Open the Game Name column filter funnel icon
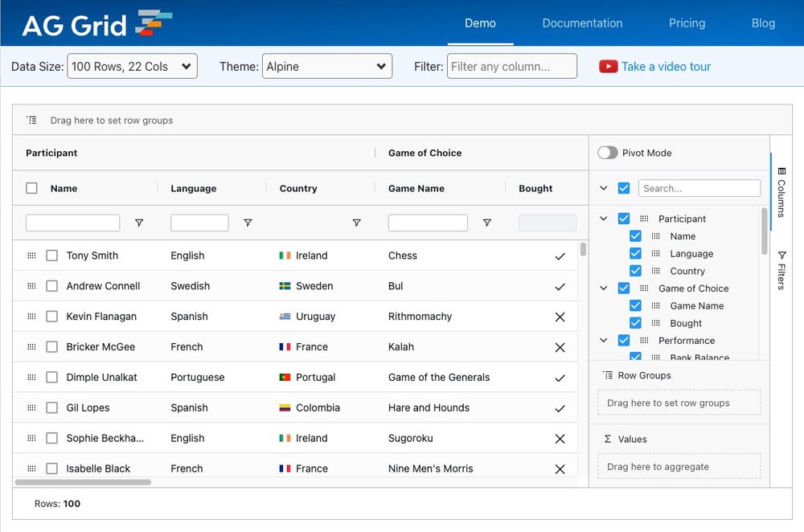 click(487, 223)
